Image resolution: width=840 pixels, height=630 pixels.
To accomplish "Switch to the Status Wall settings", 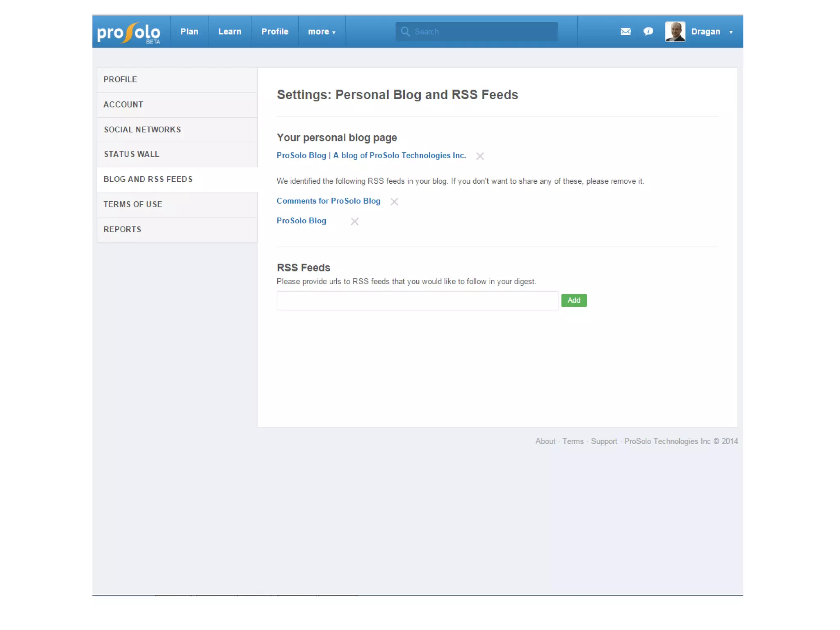I will pyautogui.click(x=131, y=154).
